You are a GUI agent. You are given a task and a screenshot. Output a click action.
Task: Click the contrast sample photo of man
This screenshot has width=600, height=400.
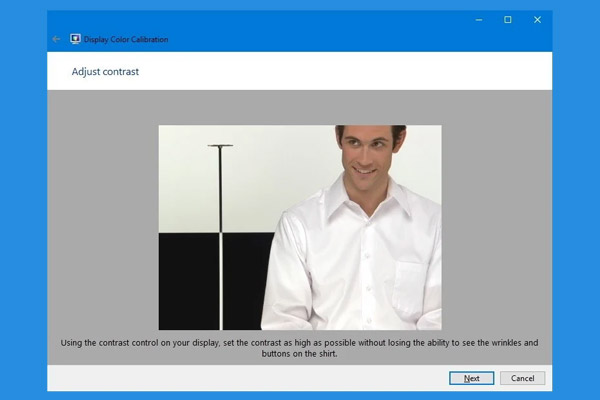300,227
